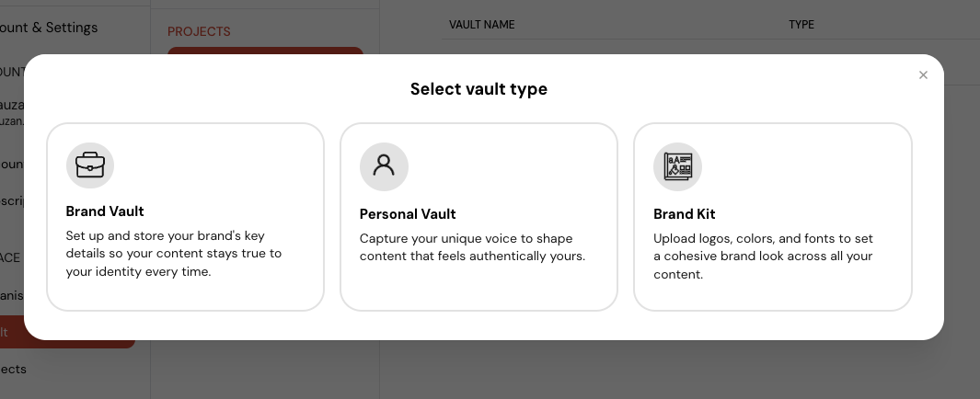Click the Brand Kit design palette icon

pyautogui.click(x=677, y=166)
